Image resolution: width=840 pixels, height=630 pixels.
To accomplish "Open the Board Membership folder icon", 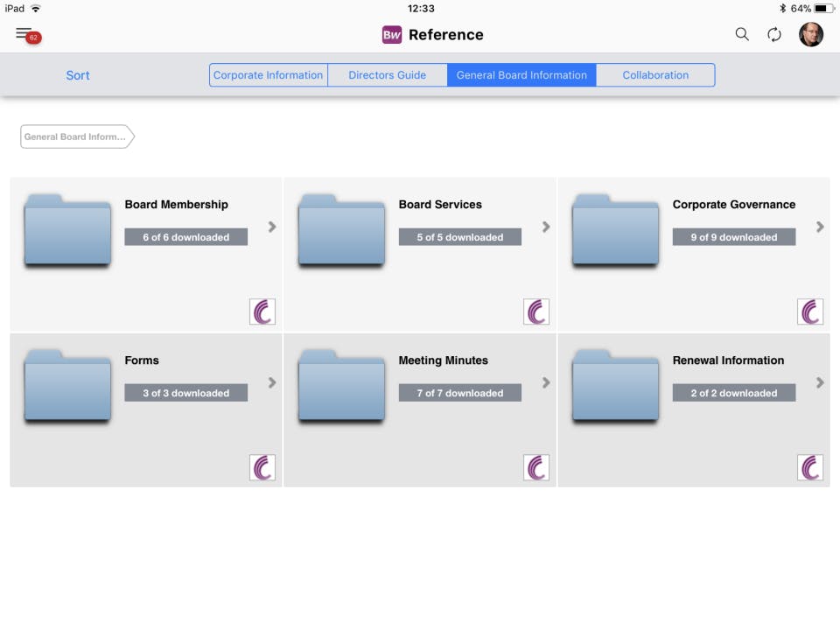I will pyautogui.click(x=67, y=230).
